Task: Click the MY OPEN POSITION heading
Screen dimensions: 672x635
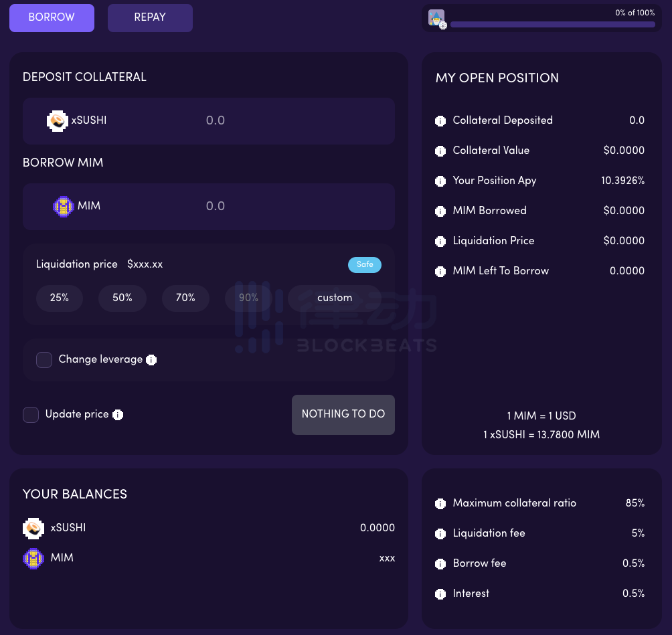Action: pyautogui.click(x=497, y=78)
